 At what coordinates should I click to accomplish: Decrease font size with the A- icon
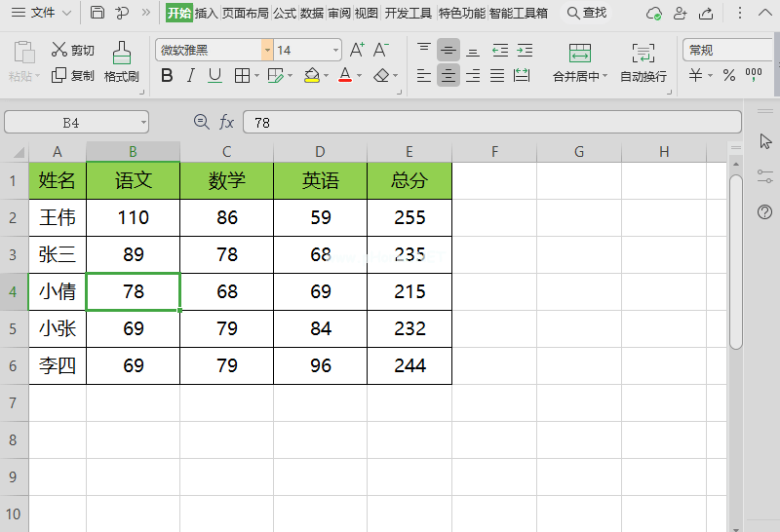[x=381, y=50]
